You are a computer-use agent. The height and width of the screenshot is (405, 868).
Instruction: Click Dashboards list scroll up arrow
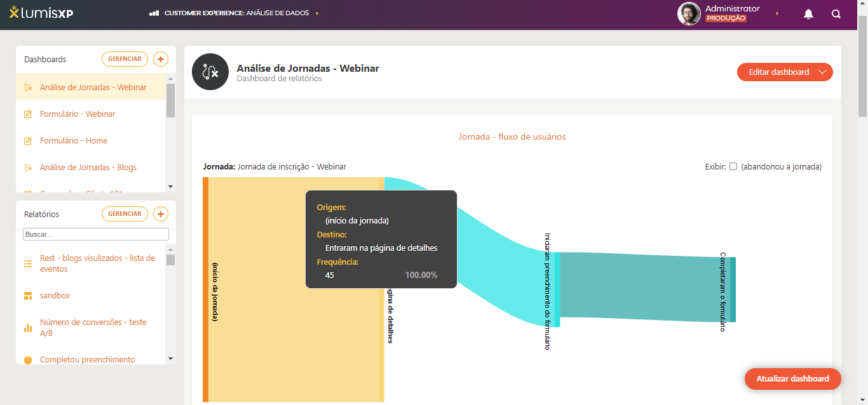pyautogui.click(x=170, y=79)
